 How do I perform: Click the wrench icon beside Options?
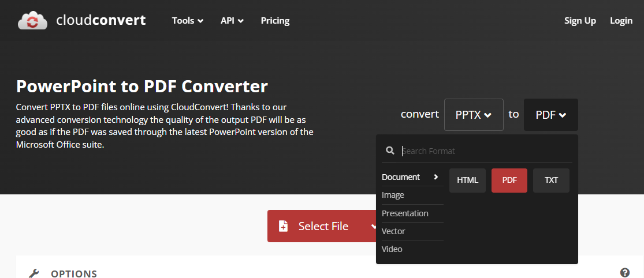[33, 273]
